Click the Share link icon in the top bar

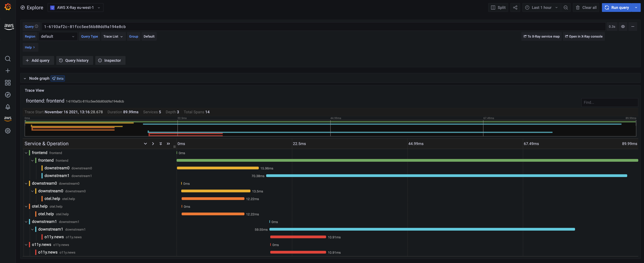pos(515,8)
